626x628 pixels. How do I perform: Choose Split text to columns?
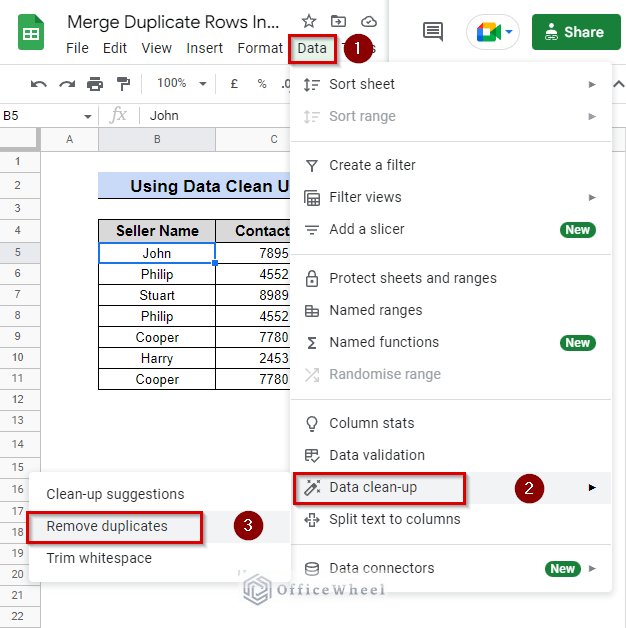(451, 519)
